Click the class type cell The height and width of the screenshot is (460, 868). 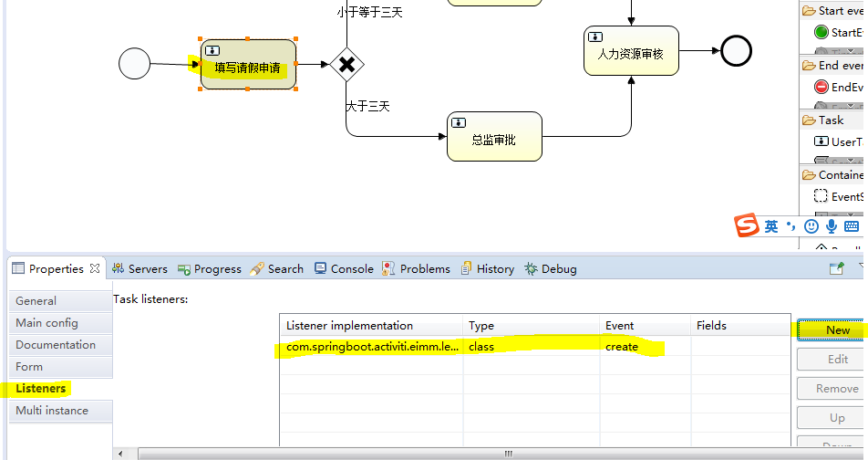click(x=531, y=347)
